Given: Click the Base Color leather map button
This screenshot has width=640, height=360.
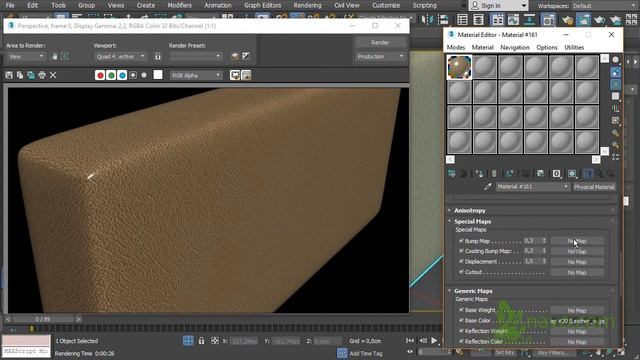Looking at the screenshot, I should point(577,321).
